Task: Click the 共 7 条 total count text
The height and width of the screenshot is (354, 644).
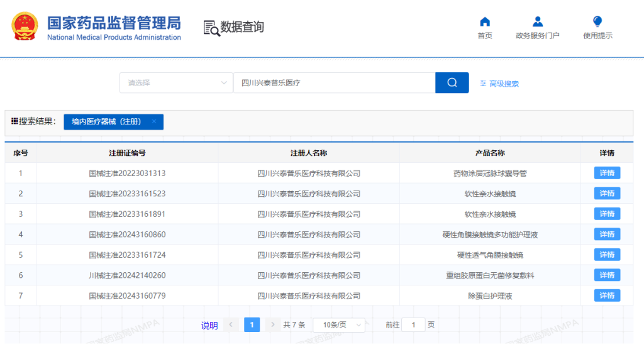Action: pos(294,325)
